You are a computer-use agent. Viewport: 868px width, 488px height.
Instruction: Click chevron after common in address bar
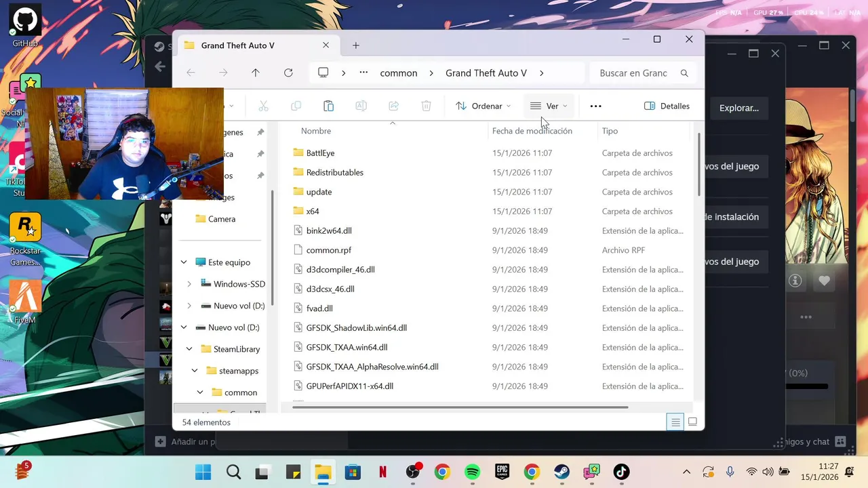(431, 73)
